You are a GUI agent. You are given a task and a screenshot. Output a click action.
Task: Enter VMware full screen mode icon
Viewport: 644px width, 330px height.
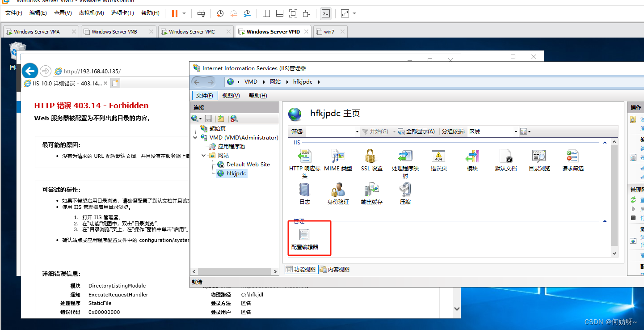point(293,13)
